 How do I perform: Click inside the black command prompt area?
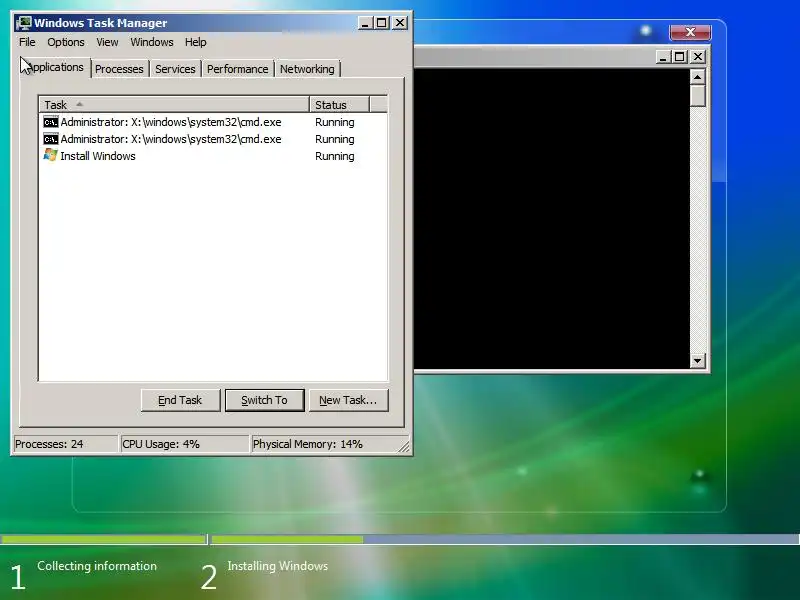551,218
